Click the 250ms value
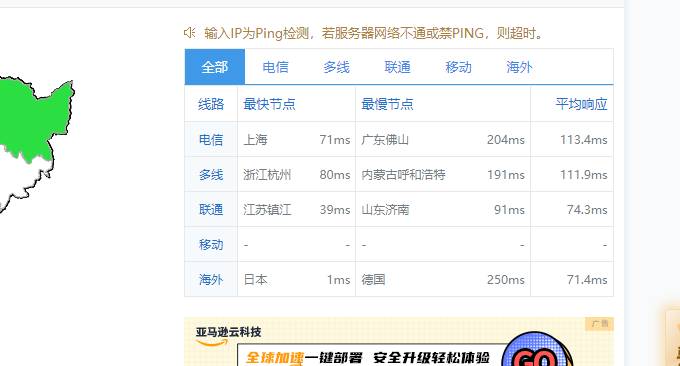 pyautogui.click(x=506, y=280)
